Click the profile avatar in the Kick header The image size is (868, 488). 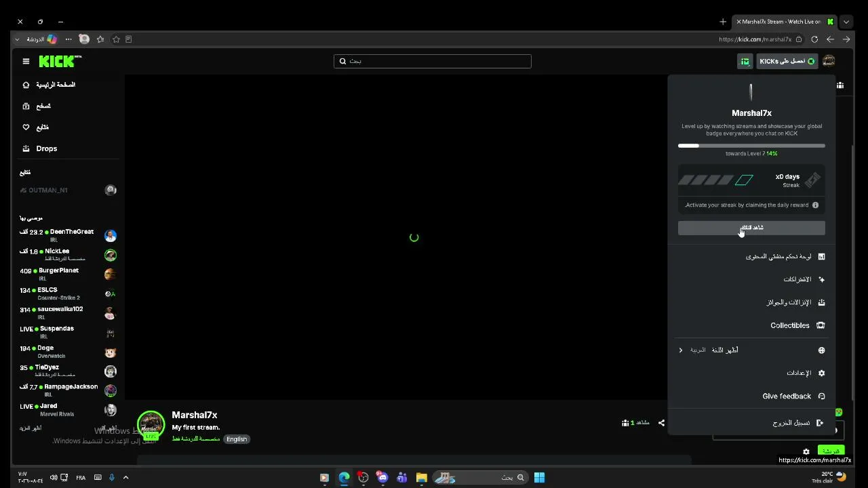point(829,61)
